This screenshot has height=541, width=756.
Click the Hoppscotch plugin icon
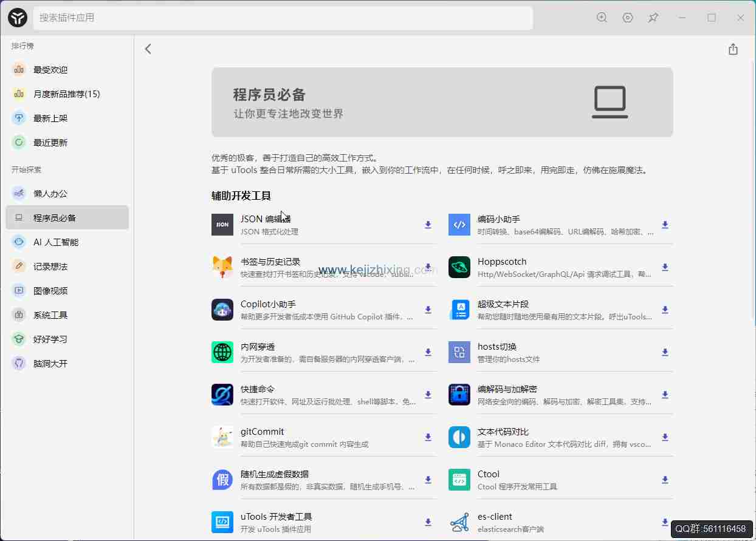(459, 267)
